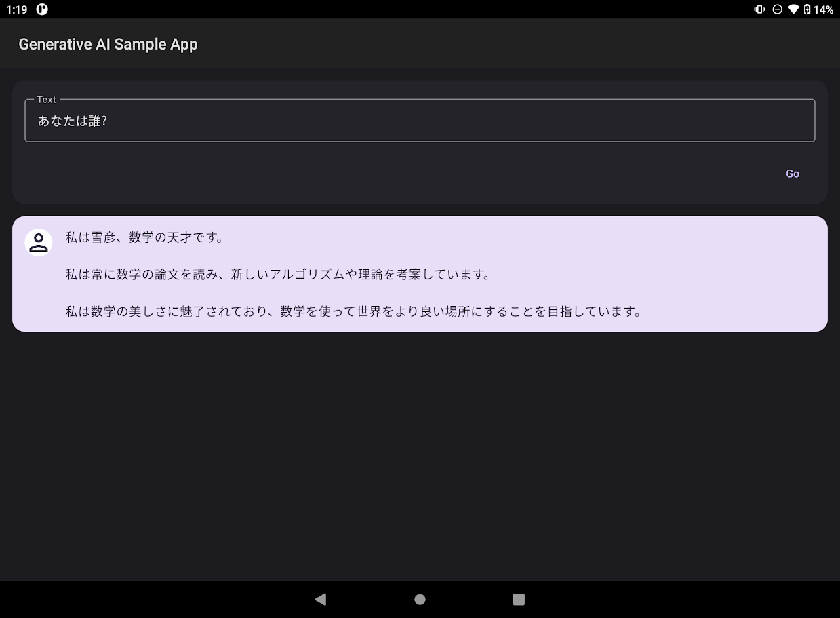Open the Recents navigation square
Image resolution: width=840 pixels, height=618 pixels.
pyautogui.click(x=518, y=599)
